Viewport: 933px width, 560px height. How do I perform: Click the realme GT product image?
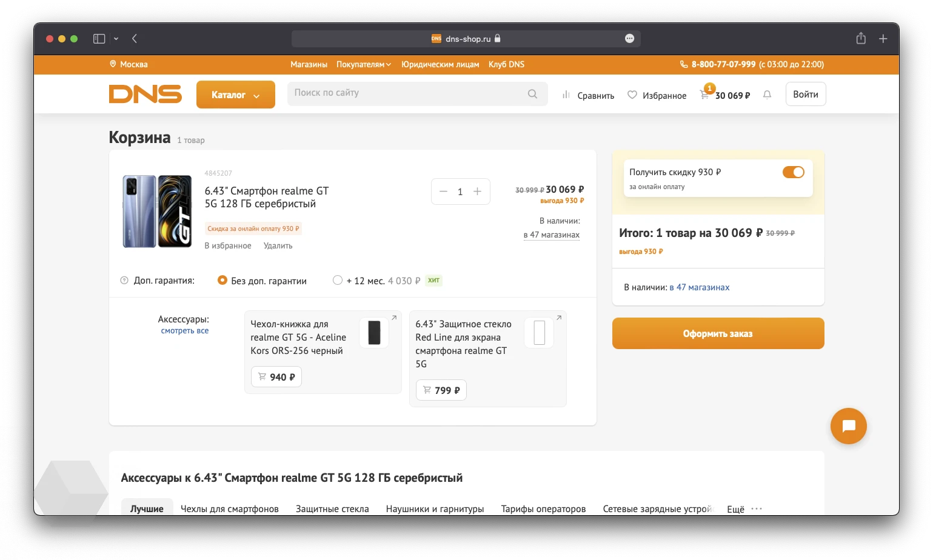157,212
